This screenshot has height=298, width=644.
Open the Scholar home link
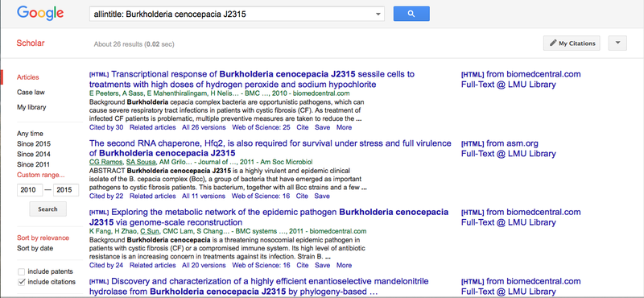coord(31,43)
